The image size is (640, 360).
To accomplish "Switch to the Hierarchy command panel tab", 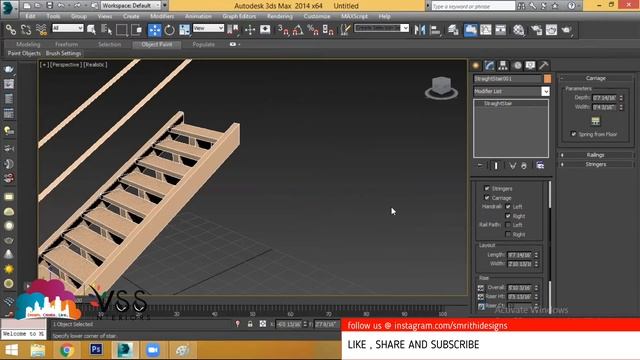I will [x=503, y=65].
